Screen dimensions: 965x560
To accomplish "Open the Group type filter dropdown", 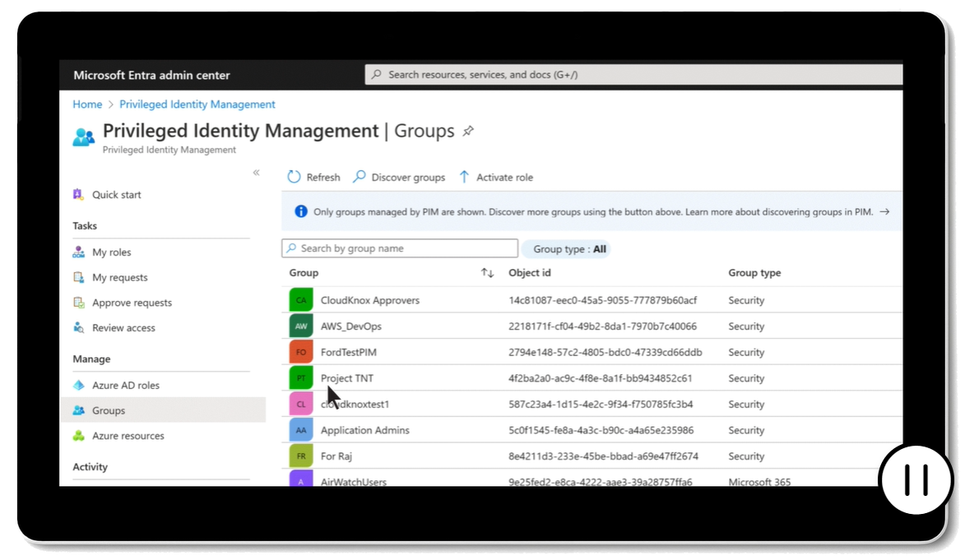I will point(568,249).
